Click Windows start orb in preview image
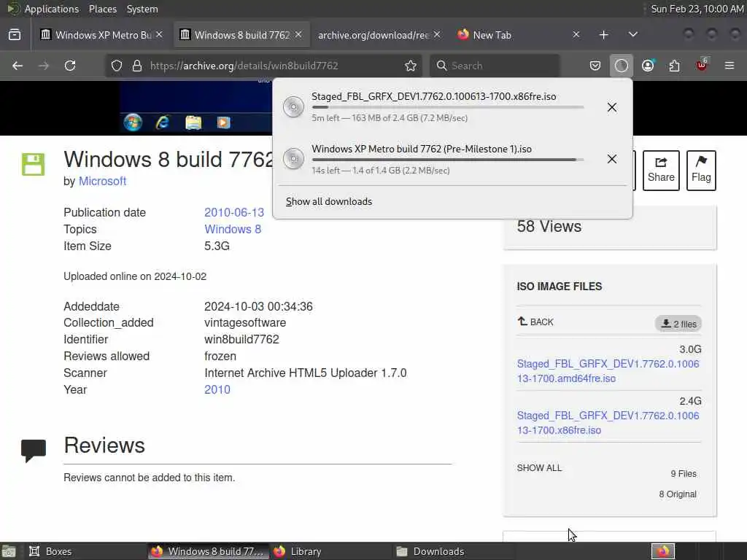This screenshot has height=560, width=747. point(133,122)
